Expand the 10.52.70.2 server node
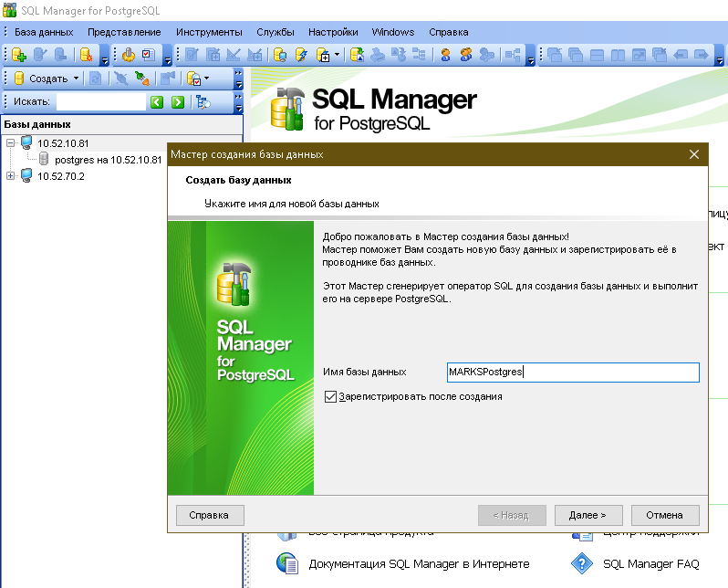The image size is (728, 588). pyautogui.click(x=10, y=175)
